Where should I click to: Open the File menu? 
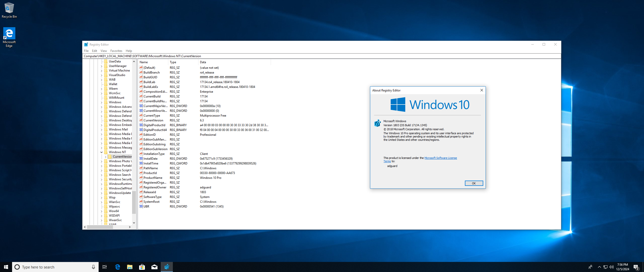(x=86, y=51)
